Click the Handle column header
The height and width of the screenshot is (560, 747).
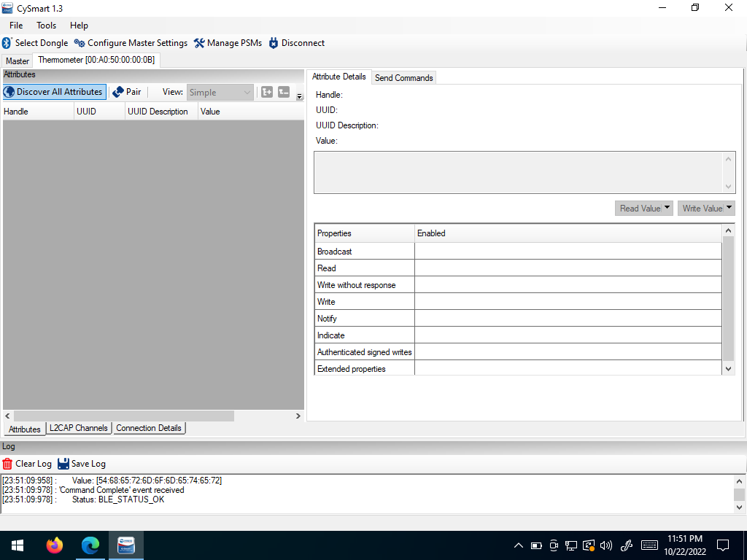pyautogui.click(x=38, y=112)
